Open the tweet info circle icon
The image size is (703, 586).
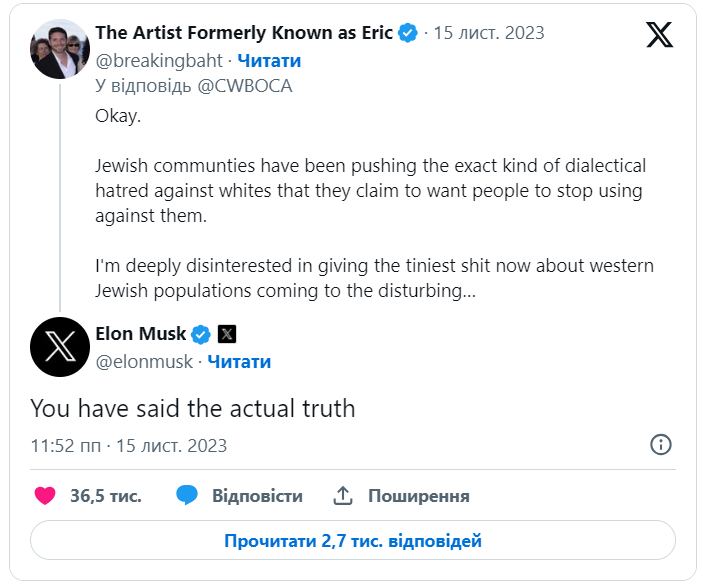click(x=660, y=445)
